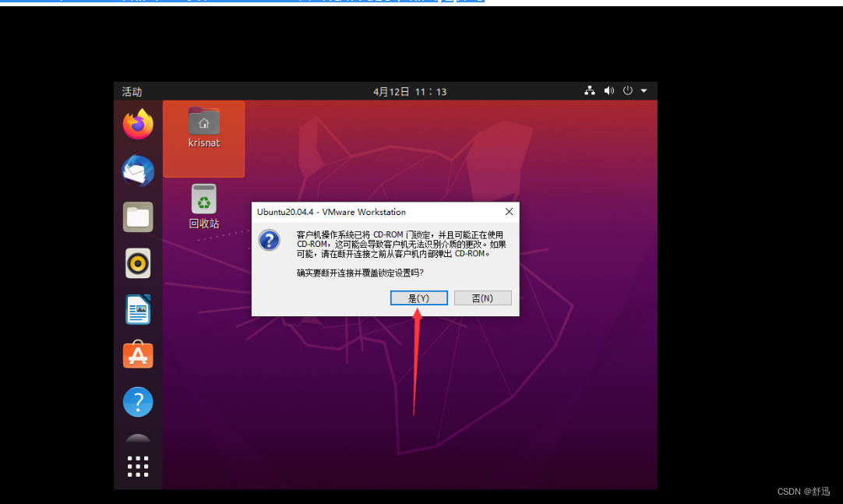Click the CSDN @舒迅 watermark link
Image resolution: width=843 pixels, height=504 pixels.
pyautogui.click(x=803, y=491)
